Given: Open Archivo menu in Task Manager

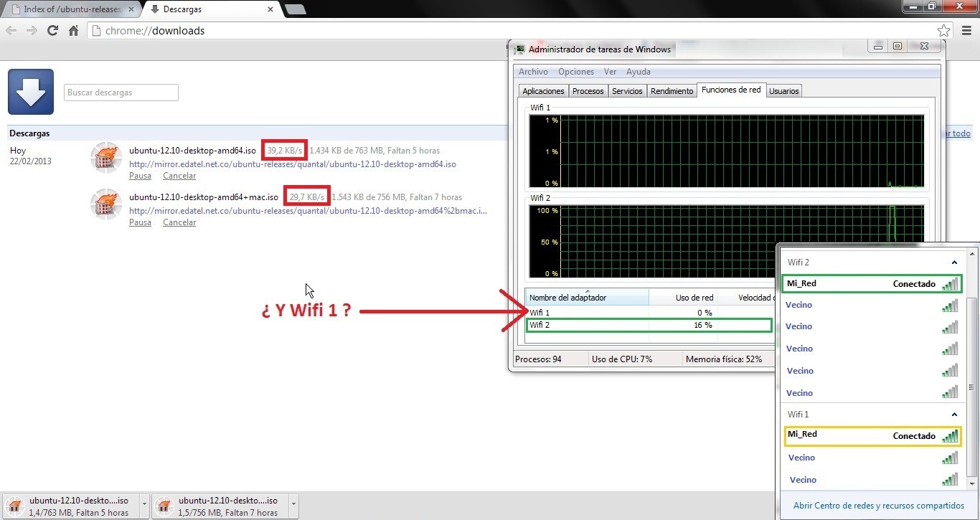Looking at the screenshot, I should coord(533,72).
